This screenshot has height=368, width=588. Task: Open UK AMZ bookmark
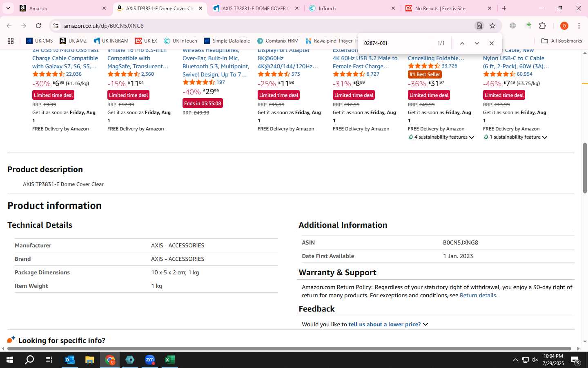pyautogui.click(x=73, y=41)
